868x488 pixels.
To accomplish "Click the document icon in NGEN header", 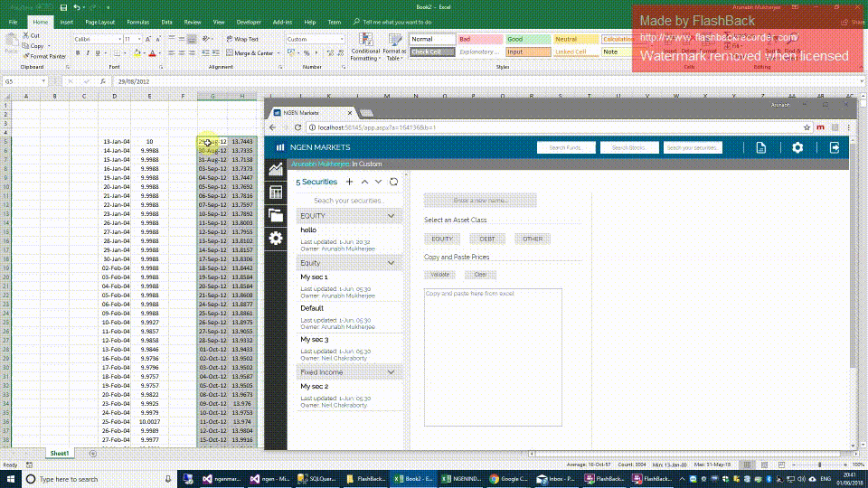I will pyautogui.click(x=761, y=147).
